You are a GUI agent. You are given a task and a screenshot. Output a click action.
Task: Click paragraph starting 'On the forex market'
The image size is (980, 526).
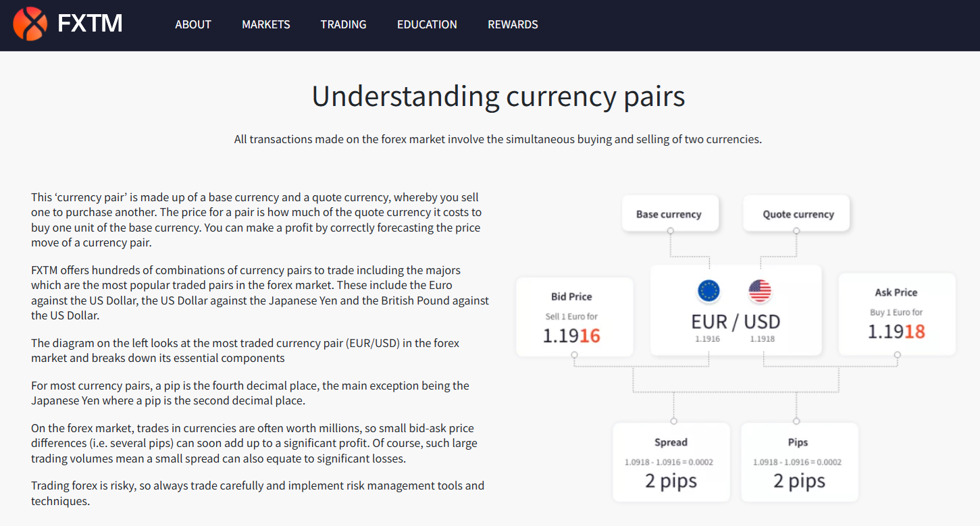click(x=254, y=443)
